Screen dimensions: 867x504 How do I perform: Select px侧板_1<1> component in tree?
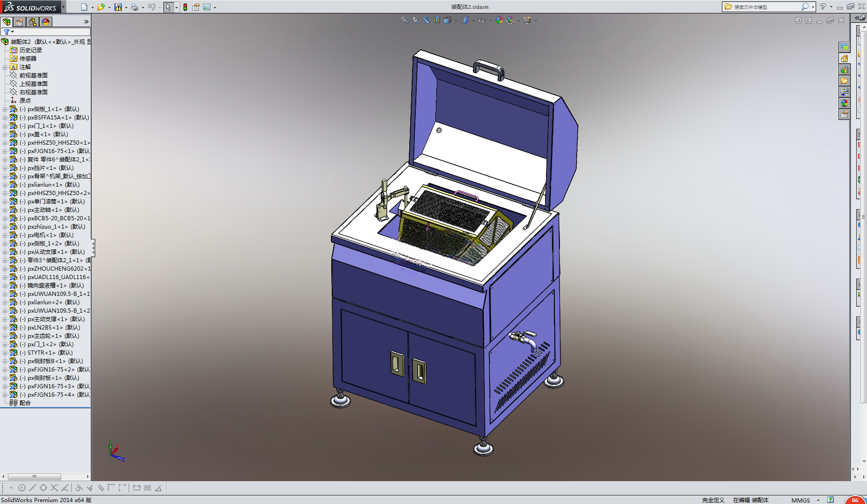pos(49,109)
